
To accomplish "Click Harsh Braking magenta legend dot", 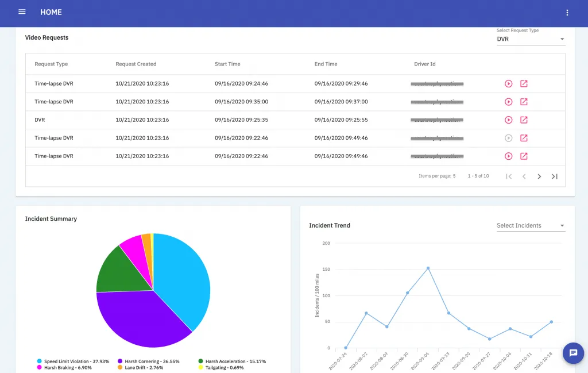I will coord(39,367).
